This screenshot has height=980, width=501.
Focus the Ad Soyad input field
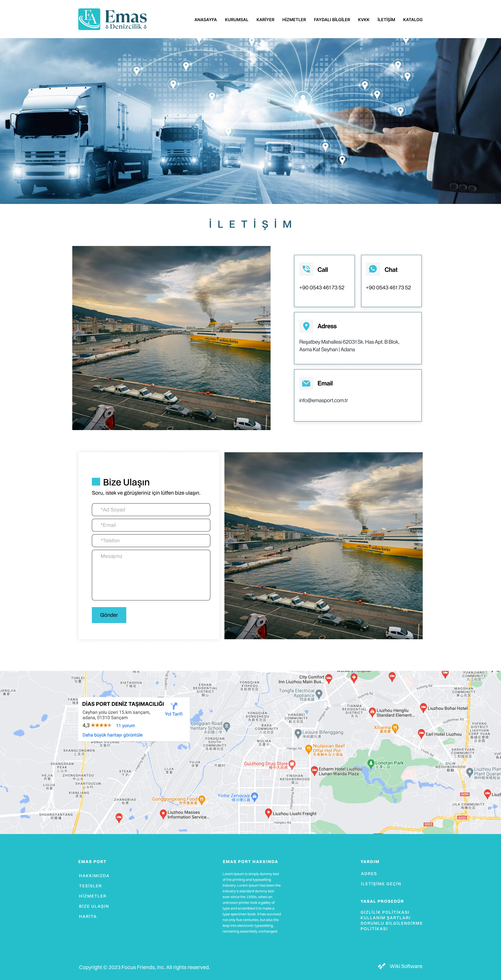pos(151,509)
